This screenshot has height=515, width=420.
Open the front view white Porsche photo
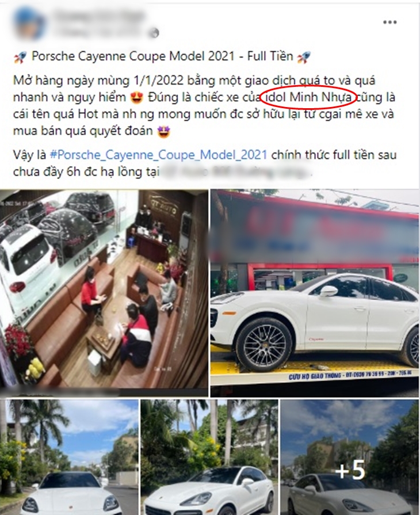click(69, 457)
